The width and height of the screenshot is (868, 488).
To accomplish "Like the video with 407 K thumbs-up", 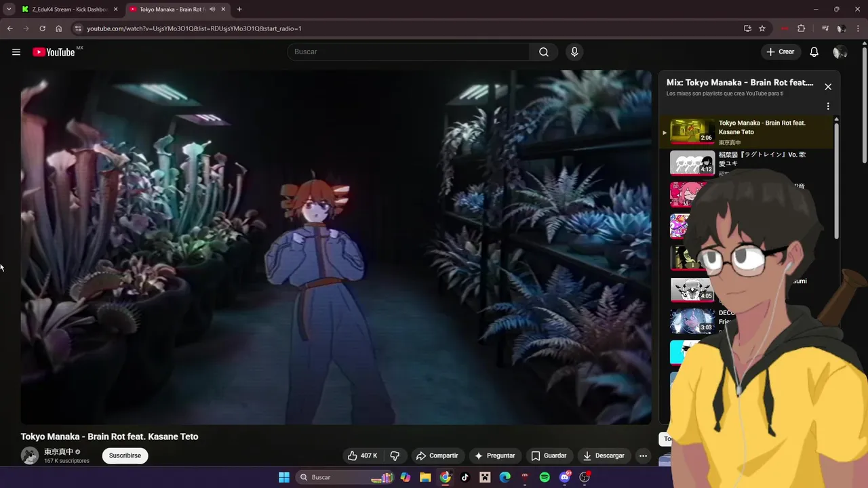I will click(363, 455).
